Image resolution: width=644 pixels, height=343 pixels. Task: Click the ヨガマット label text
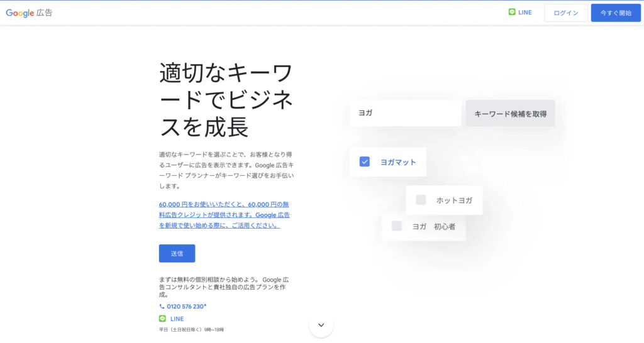(x=398, y=162)
